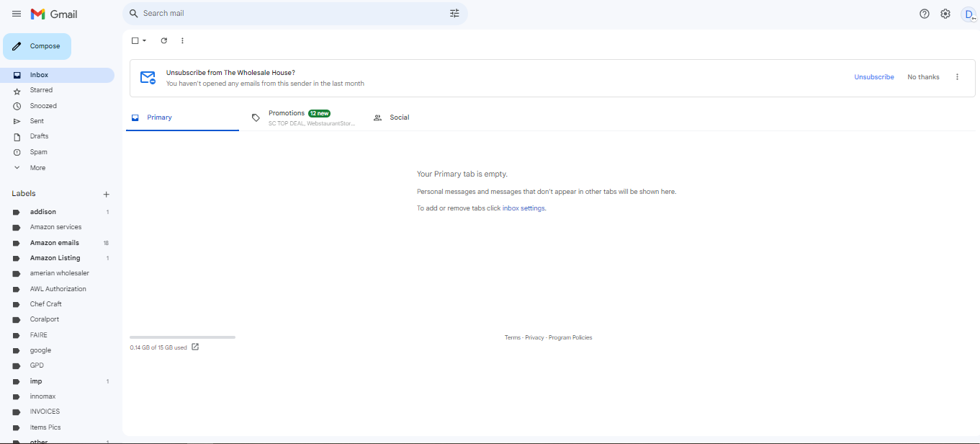Click the 0.14 GB of 15 GB used text

tap(158, 347)
